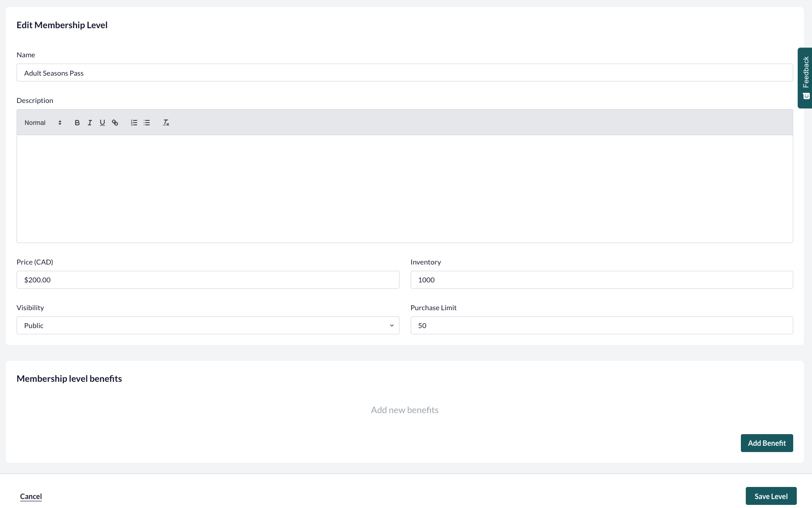Select the Price field showing $200.00

208,280
